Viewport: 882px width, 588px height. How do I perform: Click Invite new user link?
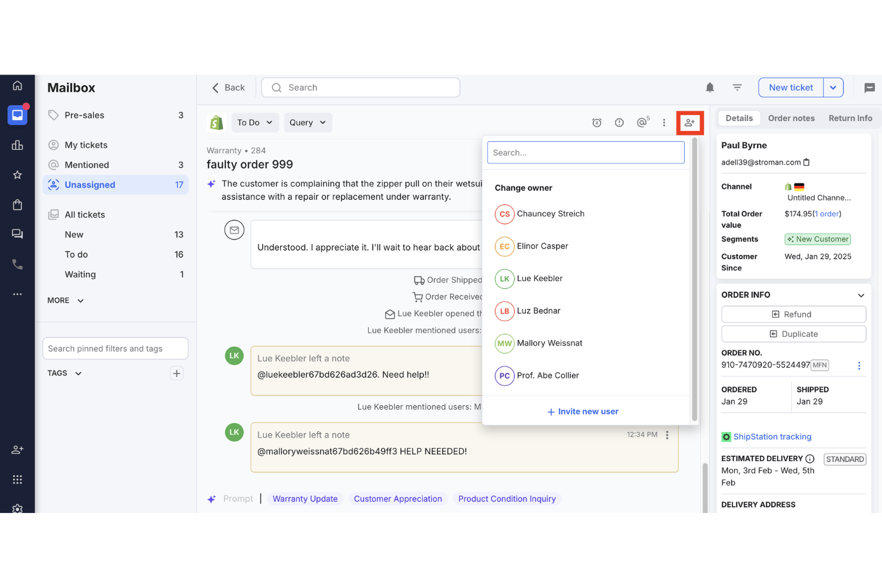coord(582,412)
